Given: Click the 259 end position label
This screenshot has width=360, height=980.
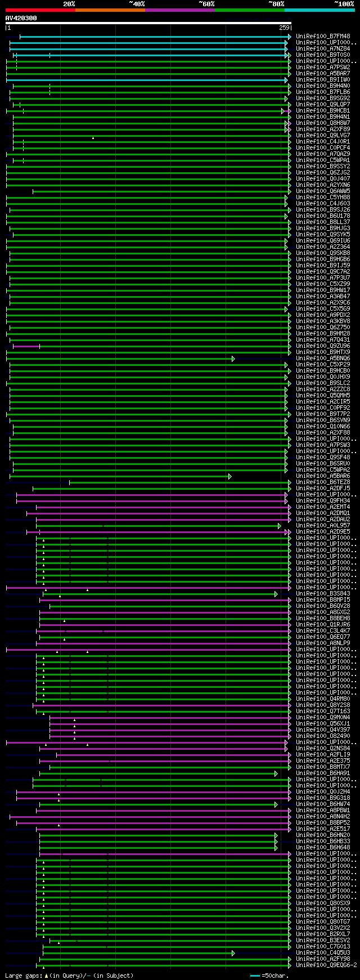Looking at the screenshot, I should 284,28.
